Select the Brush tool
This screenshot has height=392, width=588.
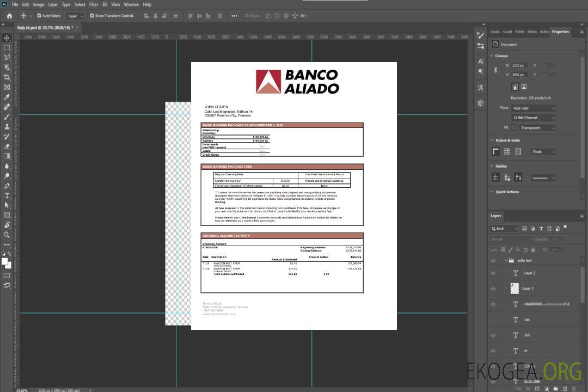tap(7, 117)
